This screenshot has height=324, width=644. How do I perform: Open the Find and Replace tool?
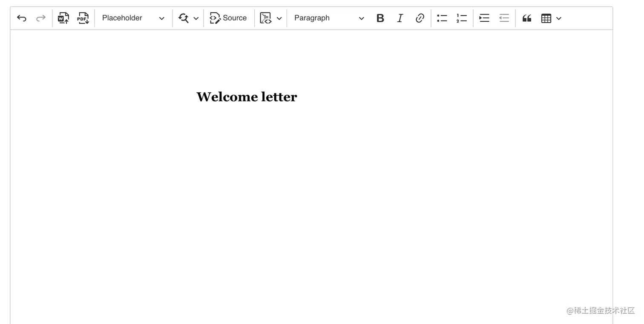tap(183, 18)
